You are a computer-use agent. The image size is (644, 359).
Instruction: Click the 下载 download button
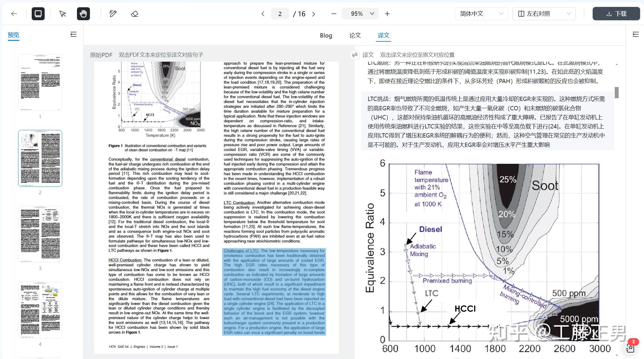pyautogui.click(x=616, y=14)
